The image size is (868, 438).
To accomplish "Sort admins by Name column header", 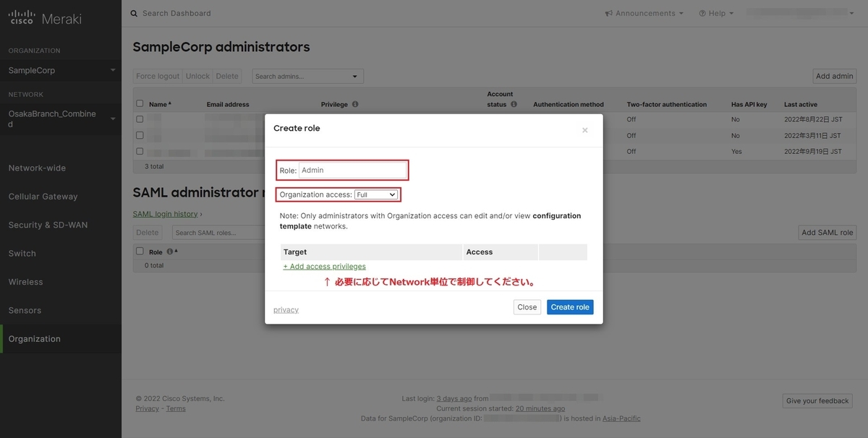I will point(160,104).
